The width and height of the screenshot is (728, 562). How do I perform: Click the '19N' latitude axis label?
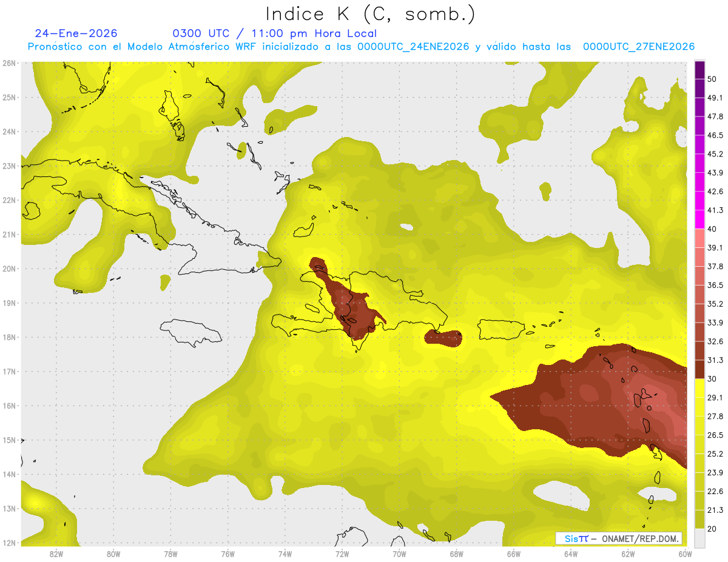click(x=9, y=303)
